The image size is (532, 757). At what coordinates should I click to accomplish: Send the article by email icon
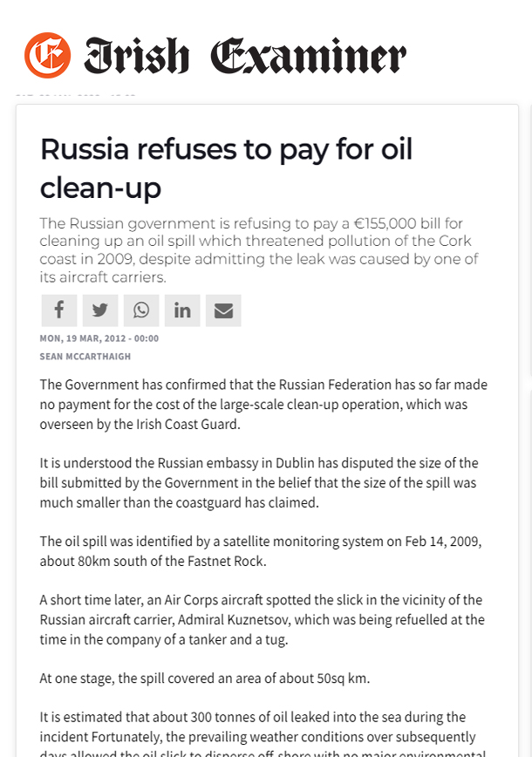click(223, 310)
